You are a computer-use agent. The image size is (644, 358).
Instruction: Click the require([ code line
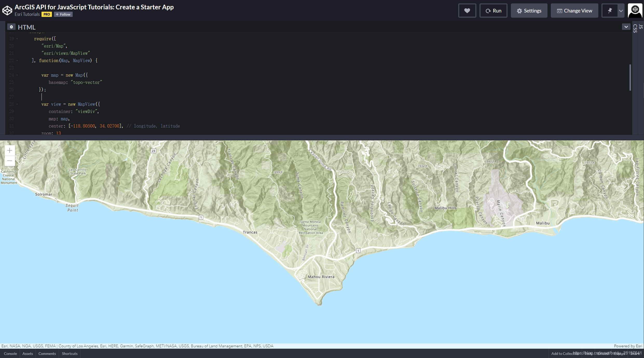45,39
